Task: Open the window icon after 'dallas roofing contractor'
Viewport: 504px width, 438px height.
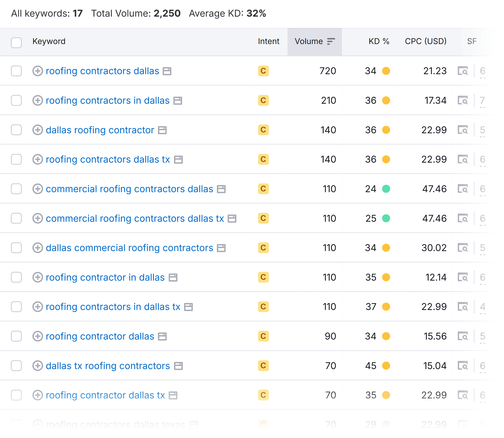Action: pyautogui.click(x=162, y=130)
